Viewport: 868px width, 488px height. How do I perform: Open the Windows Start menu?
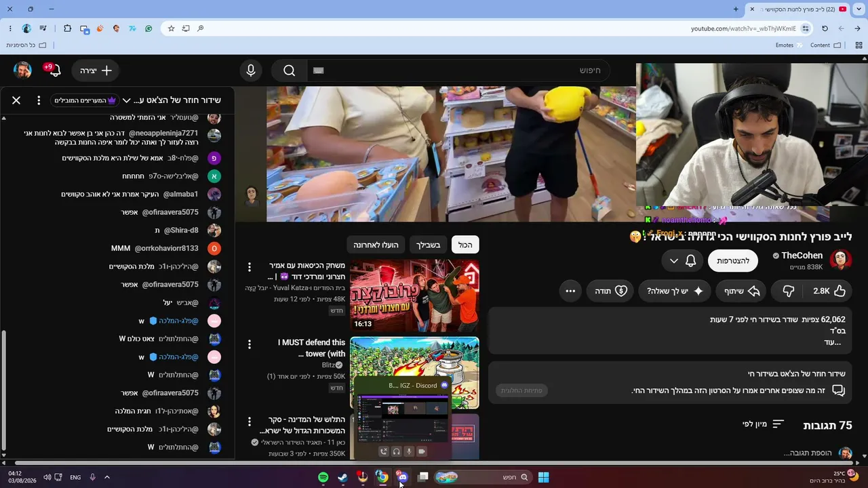pyautogui.click(x=543, y=477)
